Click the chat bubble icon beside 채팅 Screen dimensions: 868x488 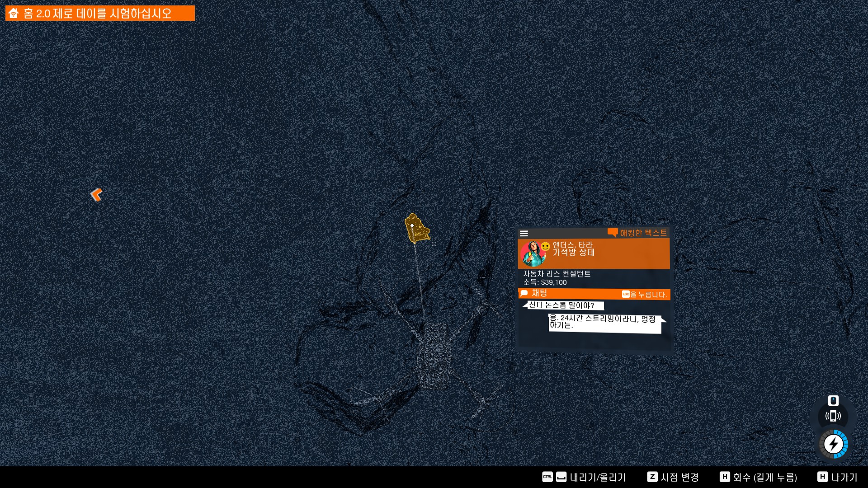[524, 293]
